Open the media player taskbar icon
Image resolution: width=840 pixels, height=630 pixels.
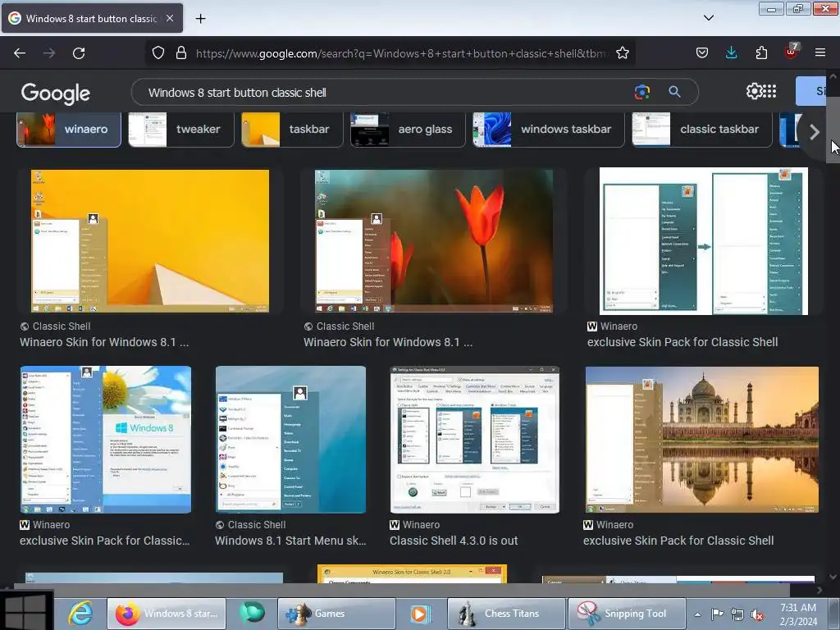421,614
